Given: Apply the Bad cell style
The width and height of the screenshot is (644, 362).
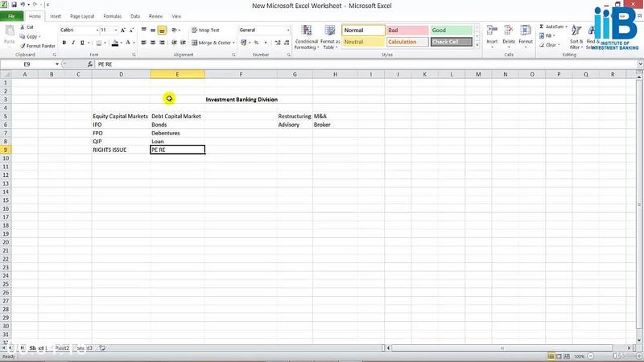Looking at the screenshot, I should tap(407, 30).
